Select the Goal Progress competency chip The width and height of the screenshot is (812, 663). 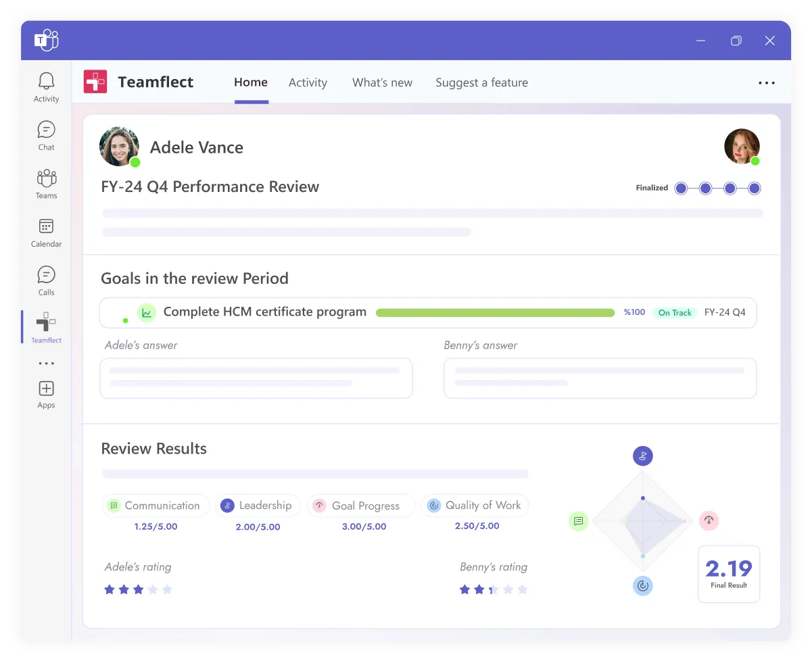[x=360, y=506]
